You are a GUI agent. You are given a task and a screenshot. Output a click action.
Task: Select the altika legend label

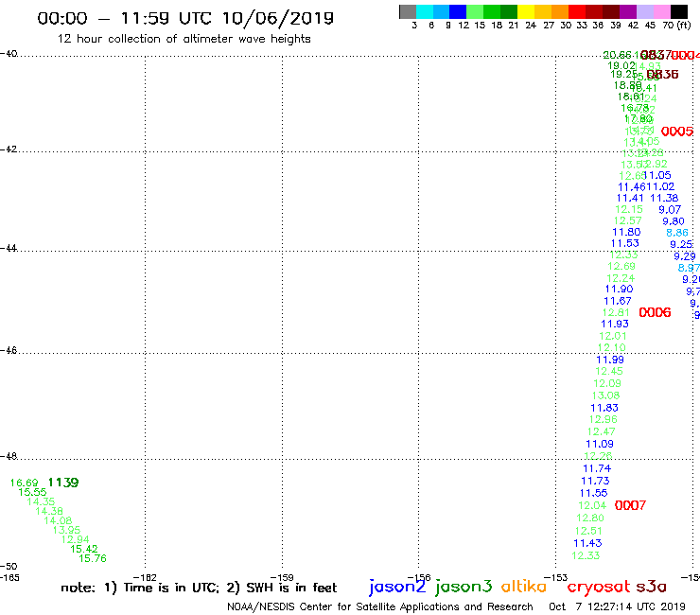523,586
